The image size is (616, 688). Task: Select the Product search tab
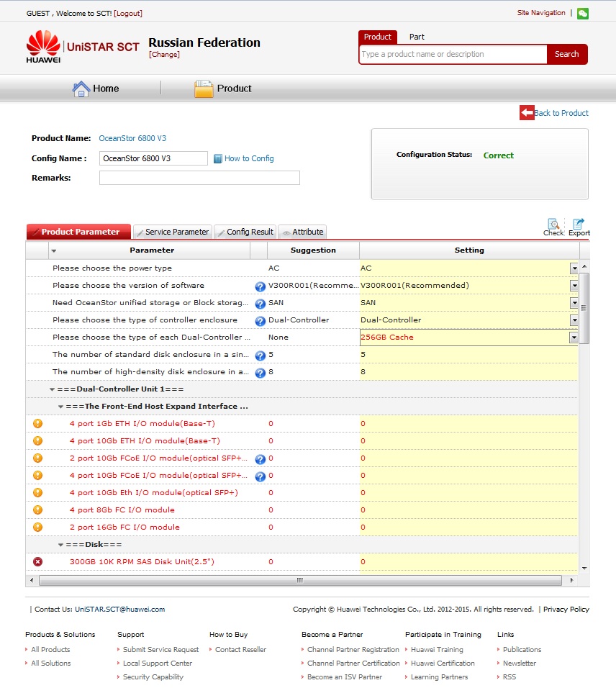point(377,37)
